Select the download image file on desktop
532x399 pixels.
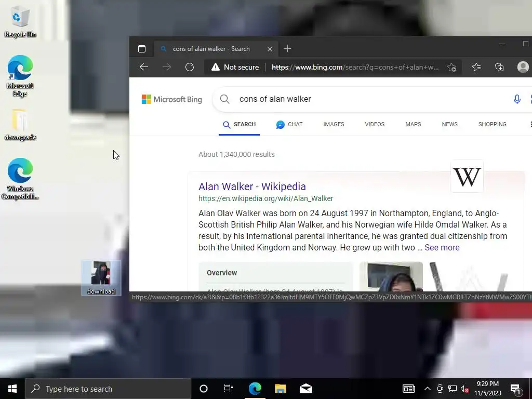[x=101, y=278]
